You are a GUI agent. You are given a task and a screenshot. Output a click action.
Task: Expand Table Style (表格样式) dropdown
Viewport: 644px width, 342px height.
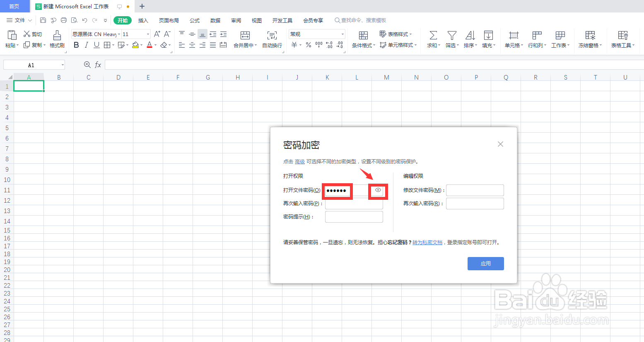click(410, 34)
